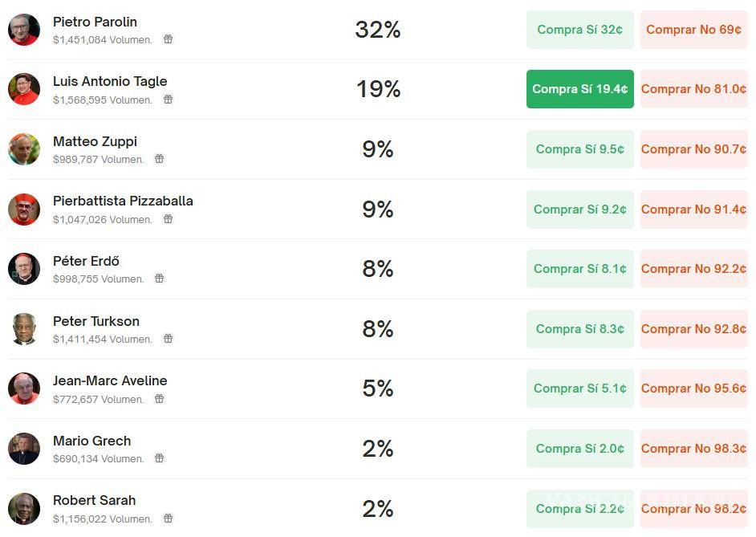Click the gift rewards icon next to Mario Grech
The height and width of the screenshot is (537, 756).
pos(159,458)
